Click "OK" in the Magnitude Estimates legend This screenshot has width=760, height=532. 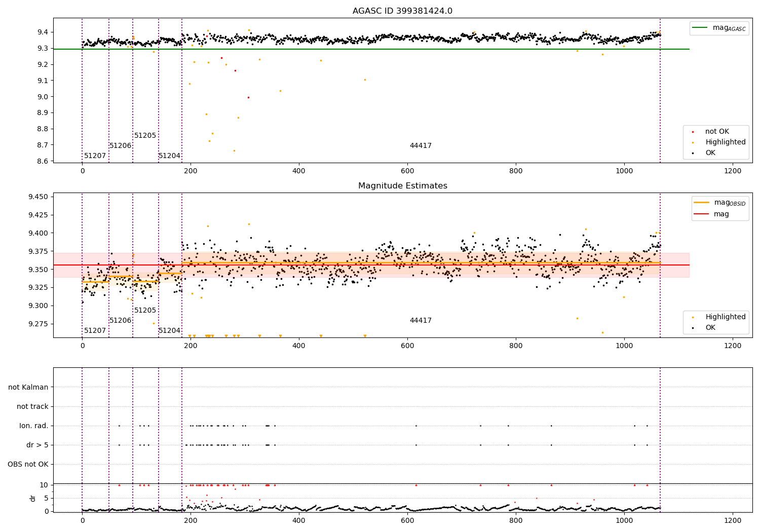click(x=710, y=328)
